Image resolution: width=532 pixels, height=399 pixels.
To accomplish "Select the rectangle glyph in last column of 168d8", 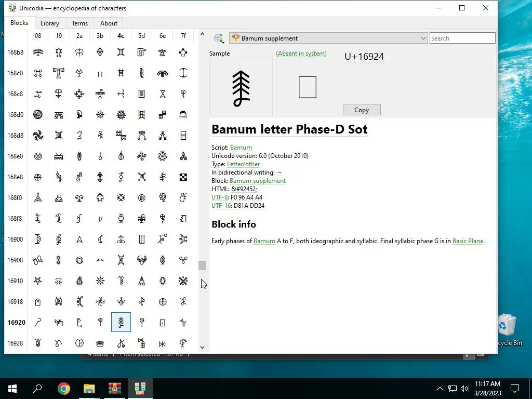I will (183, 136).
